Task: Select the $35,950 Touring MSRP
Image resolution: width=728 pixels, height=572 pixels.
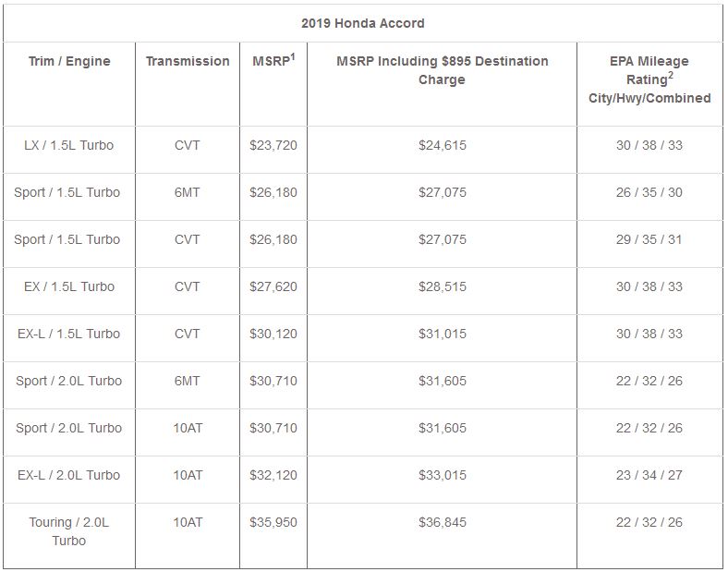Action: click(273, 522)
